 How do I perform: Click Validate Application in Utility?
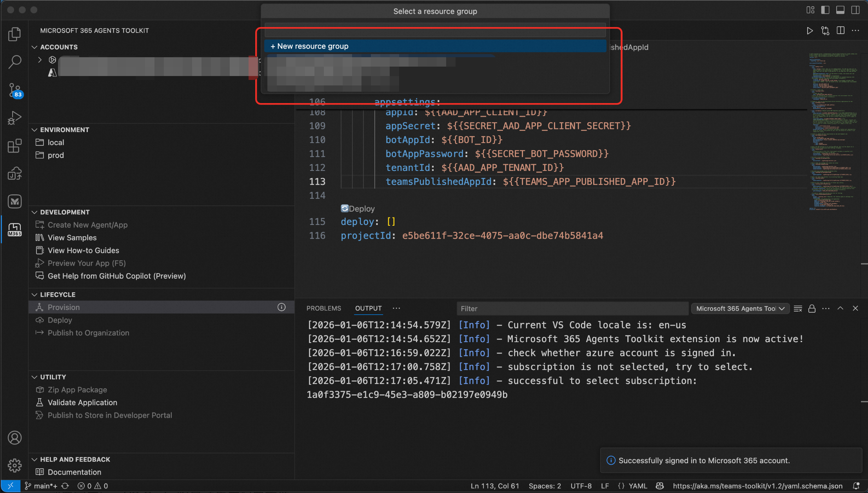coord(82,402)
